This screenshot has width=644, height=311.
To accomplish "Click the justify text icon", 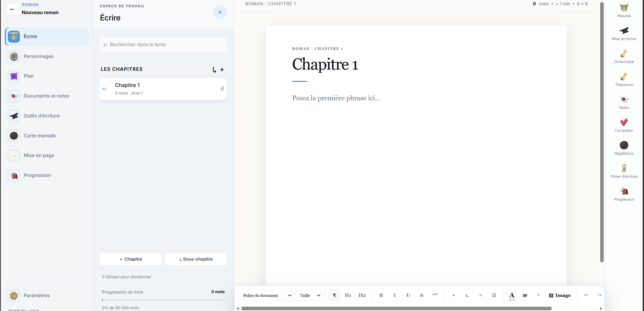I will [x=494, y=295].
